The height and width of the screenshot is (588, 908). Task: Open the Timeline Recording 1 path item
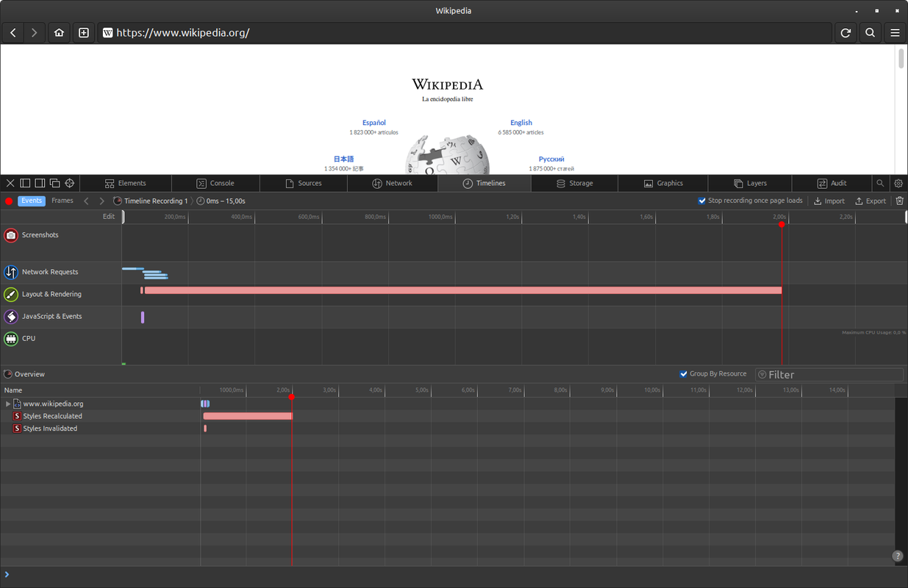151,201
